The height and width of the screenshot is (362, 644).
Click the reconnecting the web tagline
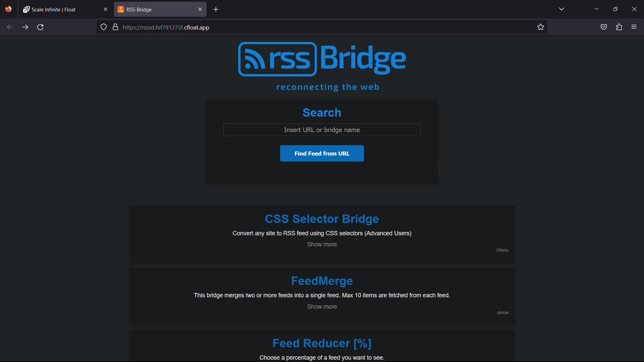328,87
